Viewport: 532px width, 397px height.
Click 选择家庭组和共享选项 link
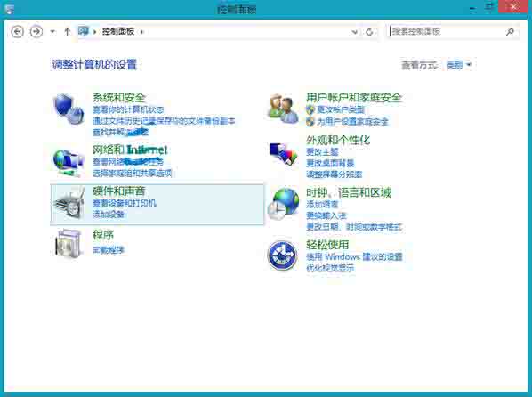coord(132,173)
